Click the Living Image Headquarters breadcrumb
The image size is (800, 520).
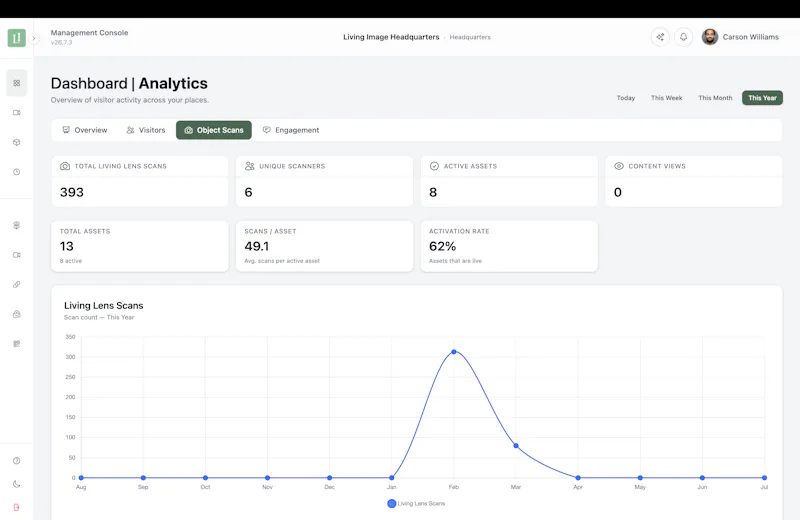pos(391,37)
